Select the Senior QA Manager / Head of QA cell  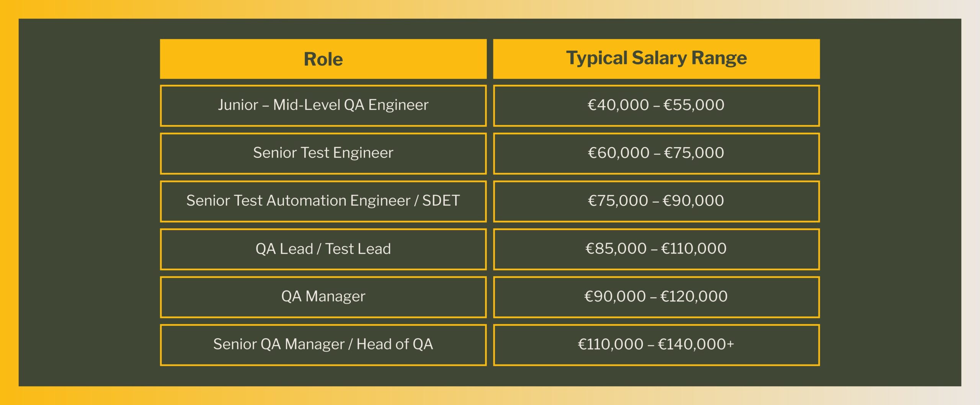(x=323, y=345)
